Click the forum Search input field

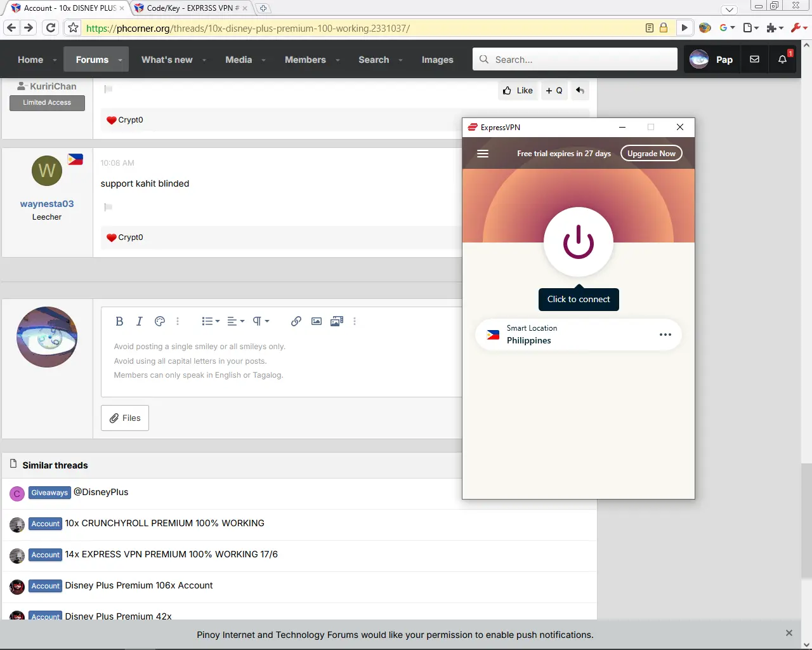coord(575,59)
